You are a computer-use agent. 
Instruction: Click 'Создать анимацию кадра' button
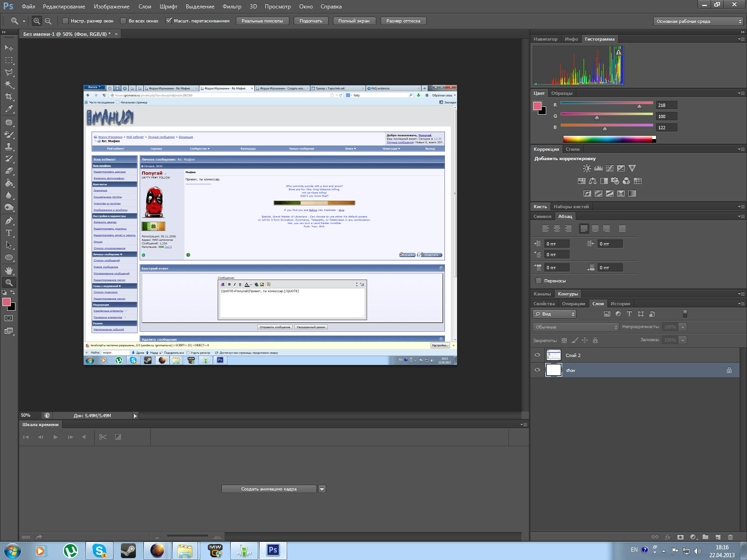(269, 489)
